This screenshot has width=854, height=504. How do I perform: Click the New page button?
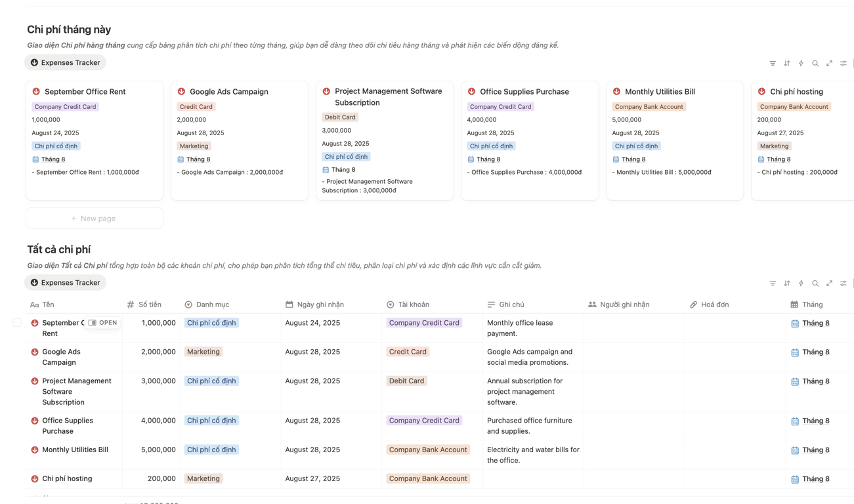pos(95,219)
